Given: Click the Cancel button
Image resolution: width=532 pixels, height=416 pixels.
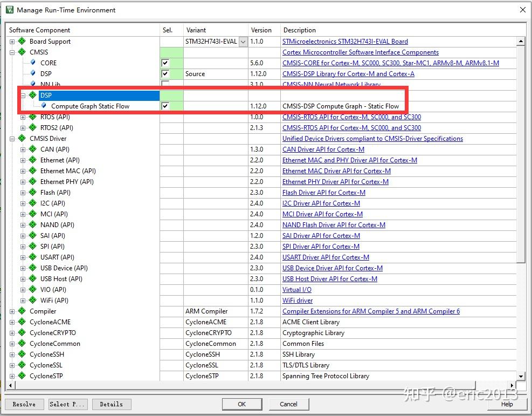Looking at the screenshot, I should click(x=289, y=404).
